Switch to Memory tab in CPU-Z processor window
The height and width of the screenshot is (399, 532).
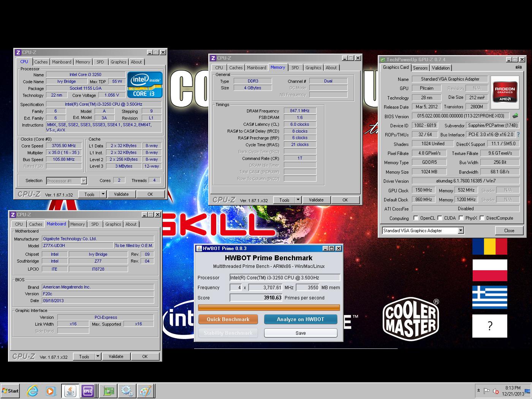83,62
